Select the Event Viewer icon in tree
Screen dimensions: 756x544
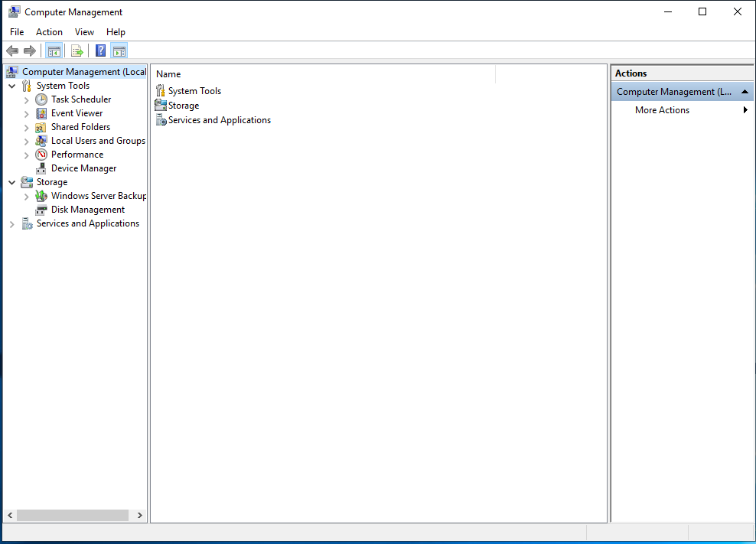point(41,113)
